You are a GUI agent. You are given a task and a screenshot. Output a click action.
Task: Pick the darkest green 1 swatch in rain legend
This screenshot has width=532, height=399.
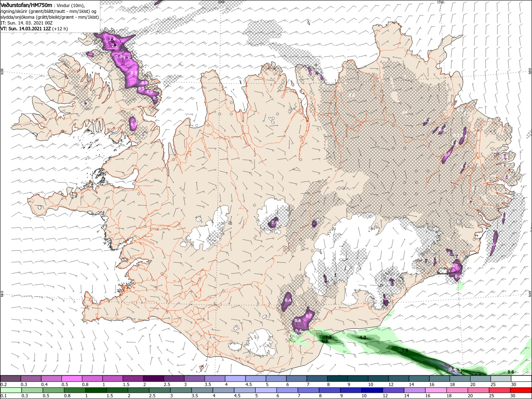click(96, 390)
